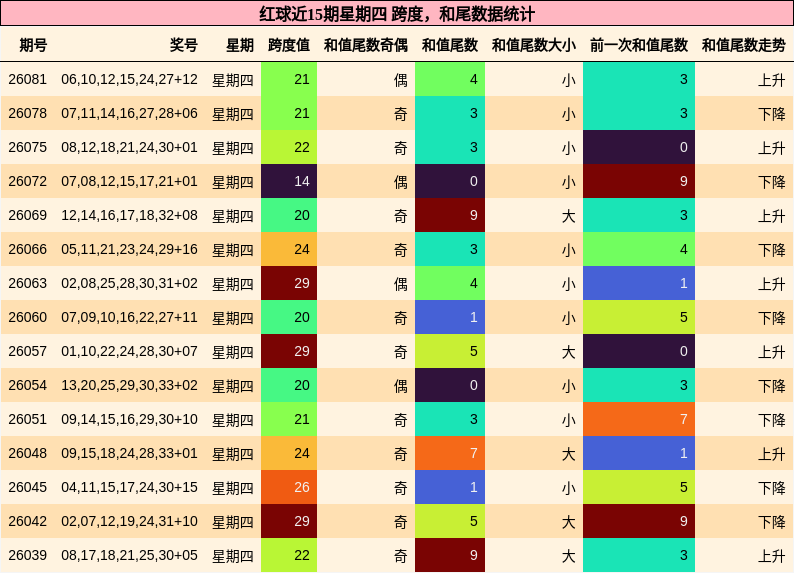Click prize numbers '05,11,21,23,24,29+16'
Screen dimensions: 794x573
[x=129, y=249]
